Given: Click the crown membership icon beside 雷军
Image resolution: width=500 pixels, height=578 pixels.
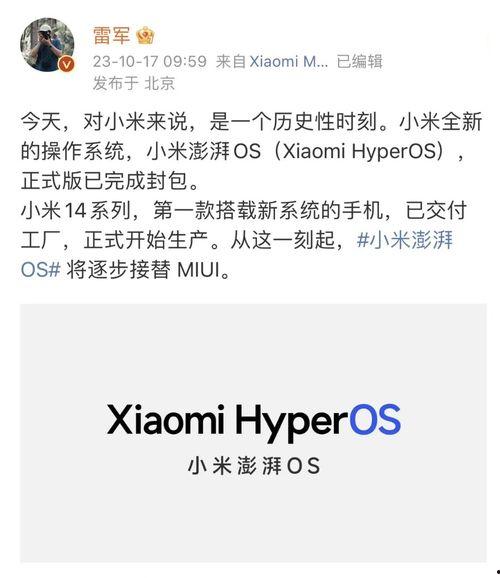Looking at the screenshot, I should (x=145, y=36).
